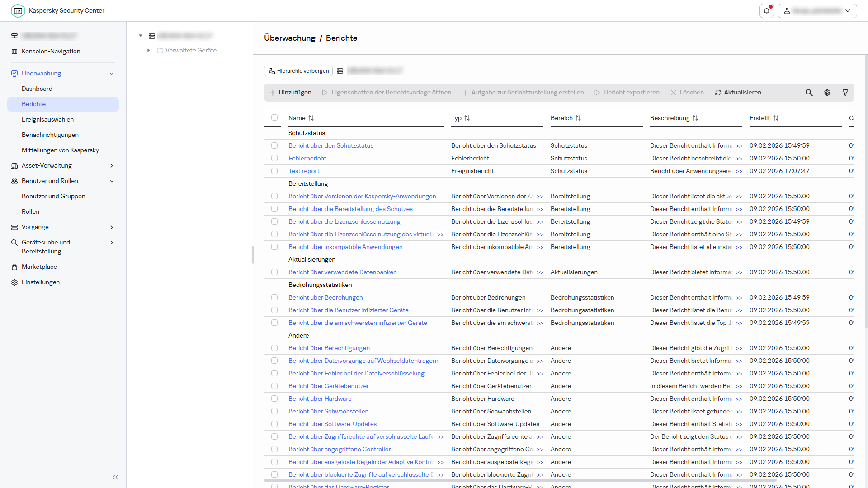The height and width of the screenshot is (488, 868).
Task: Expand Verwaltete Geräte tree node arrow
Action: (x=149, y=50)
